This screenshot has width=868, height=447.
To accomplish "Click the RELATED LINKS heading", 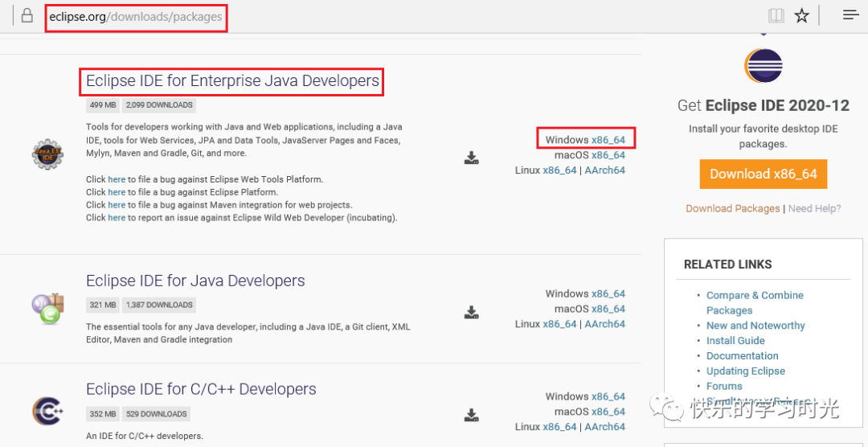I will (728, 265).
